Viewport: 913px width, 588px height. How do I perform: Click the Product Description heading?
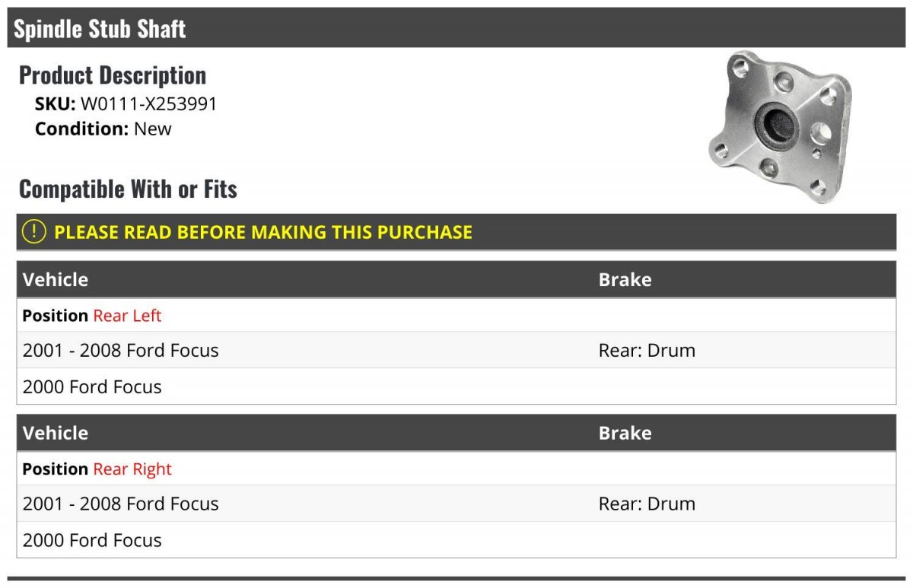coord(113,75)
